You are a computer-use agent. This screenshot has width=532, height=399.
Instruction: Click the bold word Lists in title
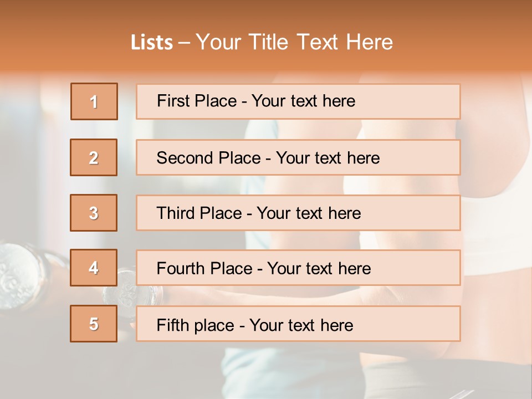152,43
